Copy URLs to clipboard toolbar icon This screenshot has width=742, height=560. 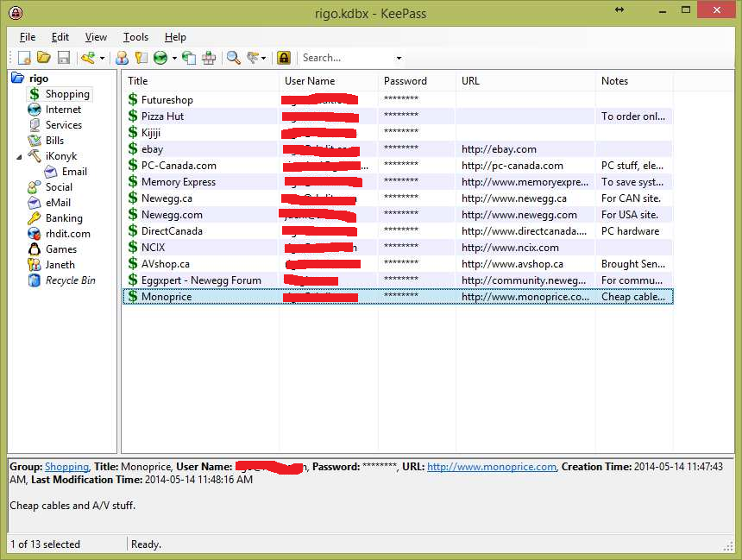click(x=189, y=58)
